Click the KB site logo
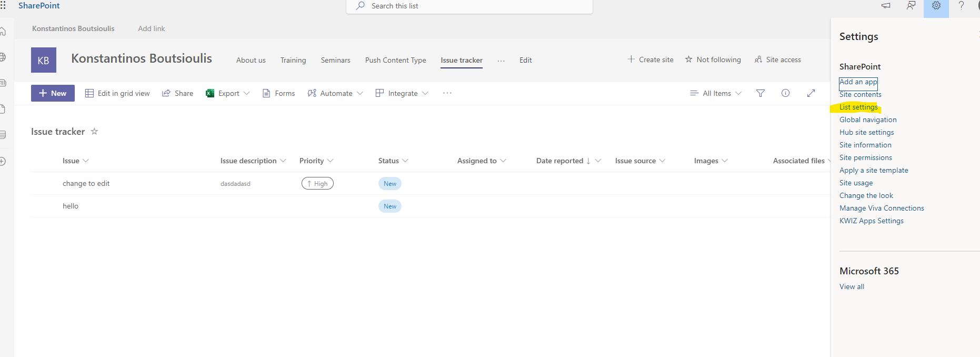 [43, 60]
